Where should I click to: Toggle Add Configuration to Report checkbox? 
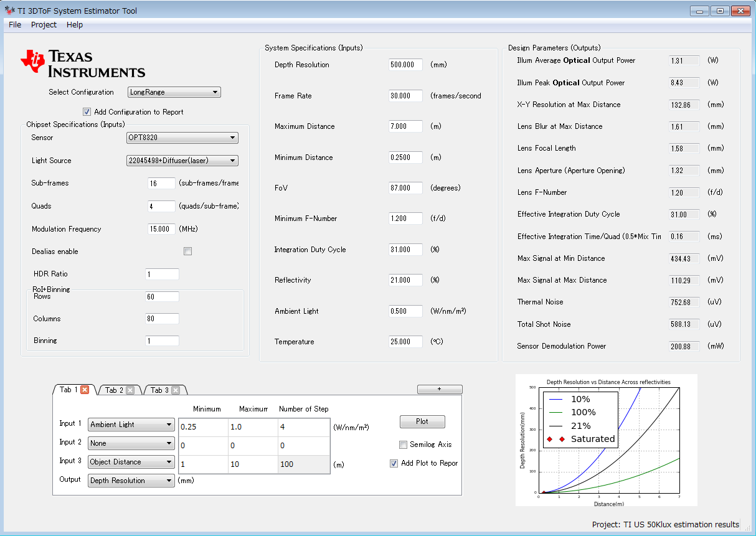coord(87,112)
